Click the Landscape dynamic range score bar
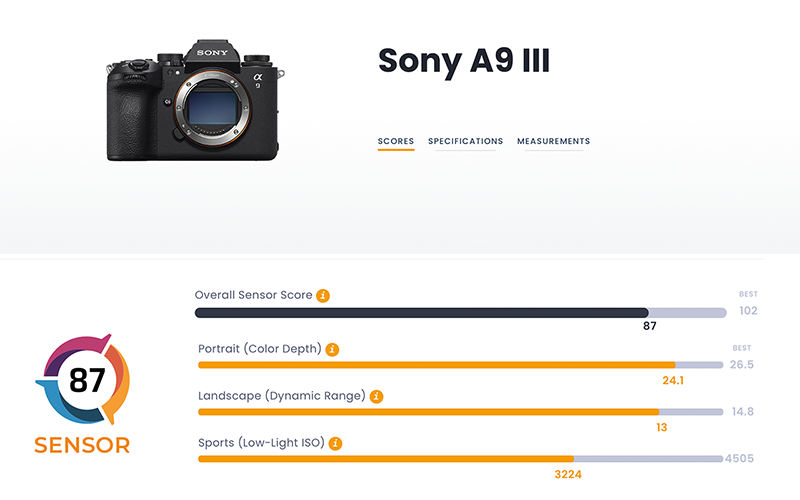This screenshot has height=500, width=800. coord(428,412)
